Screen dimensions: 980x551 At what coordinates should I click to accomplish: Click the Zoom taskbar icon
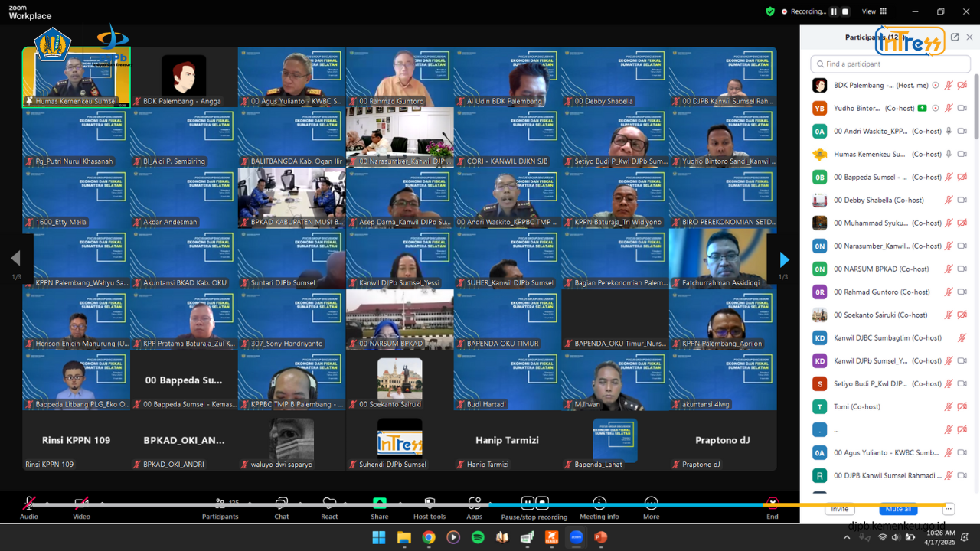577,537
